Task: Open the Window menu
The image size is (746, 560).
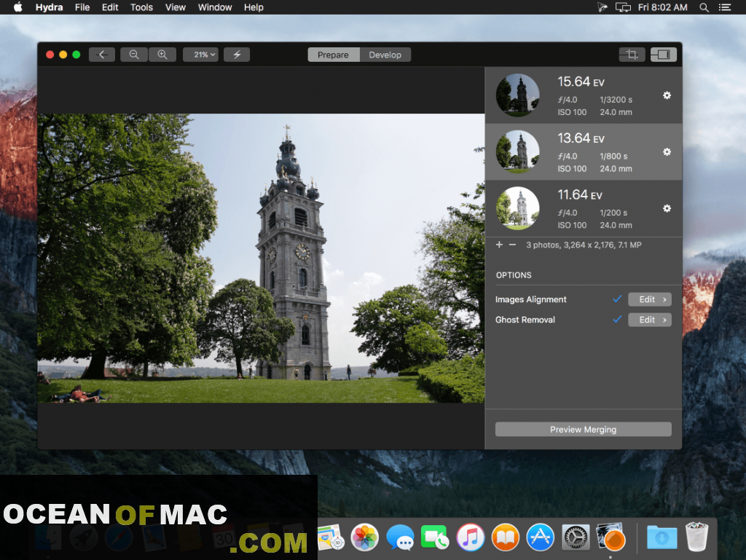Action: [x=215, y=7]
